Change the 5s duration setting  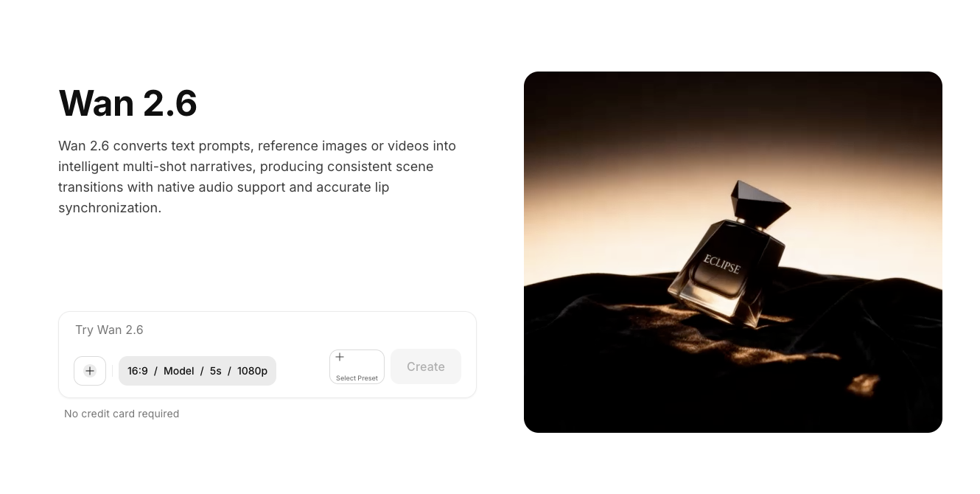(216, 371)
